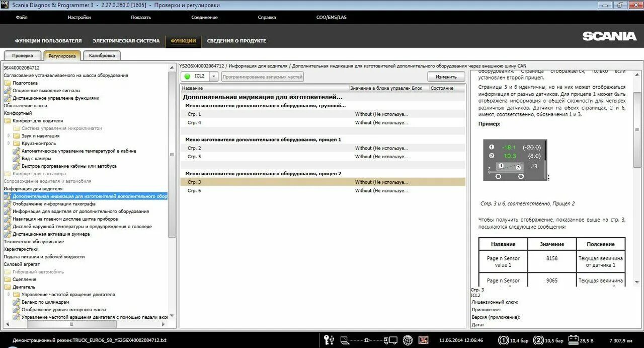
Task: Select the Стр. 4 row
Action: click(x=323, y=123)
